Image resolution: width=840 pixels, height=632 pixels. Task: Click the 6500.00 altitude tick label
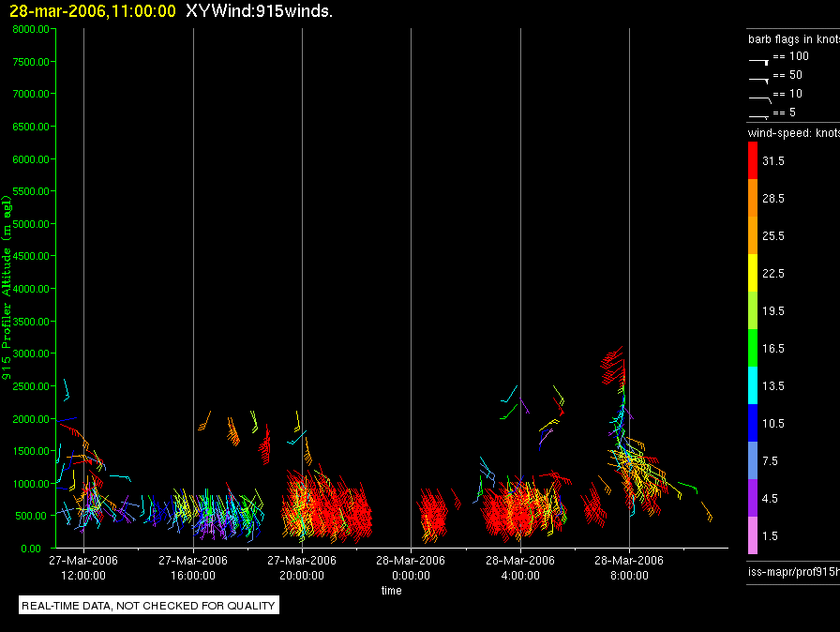tap(31, 127)
